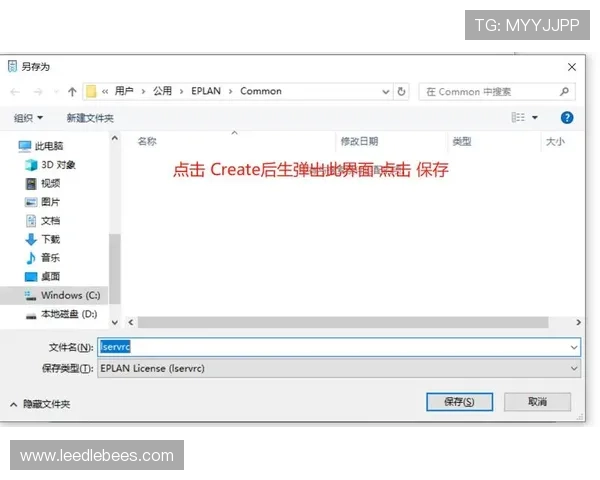This screenshot has height=480, width=600.
Task: Click EPLAN in the address path
Action: coord(206,91)
